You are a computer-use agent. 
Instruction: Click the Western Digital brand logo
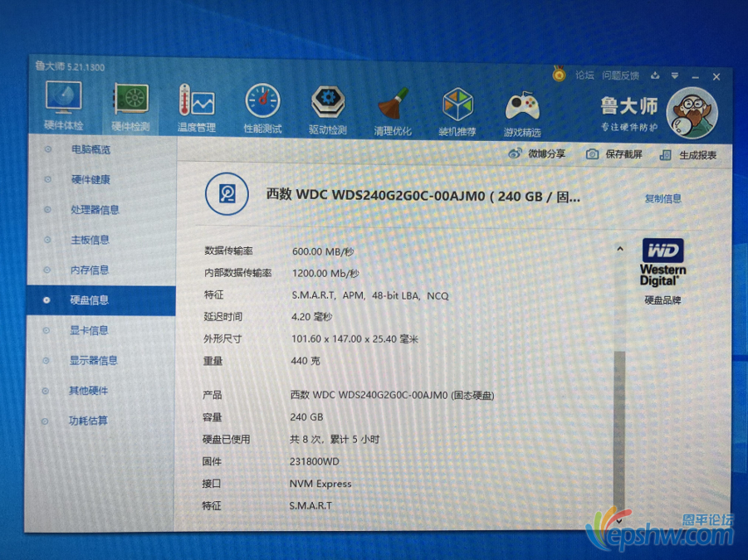[662, 262]
